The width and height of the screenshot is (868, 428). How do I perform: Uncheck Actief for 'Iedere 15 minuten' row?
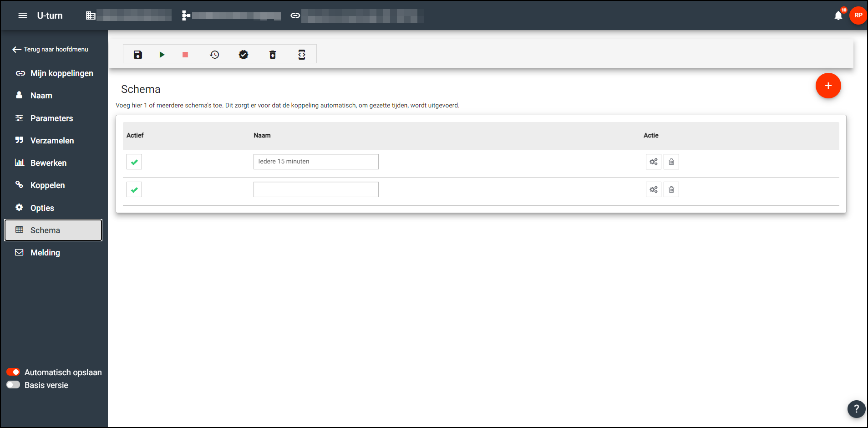(x=134, y=162)
